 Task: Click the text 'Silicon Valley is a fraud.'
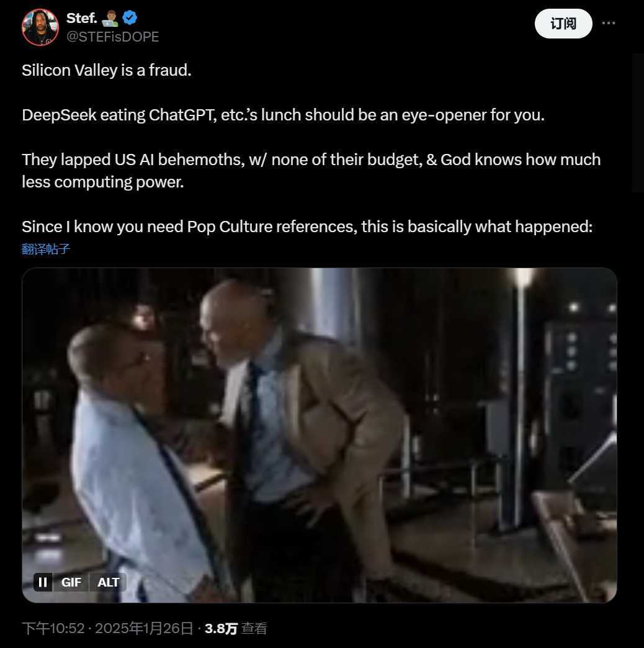click(107, 70)
